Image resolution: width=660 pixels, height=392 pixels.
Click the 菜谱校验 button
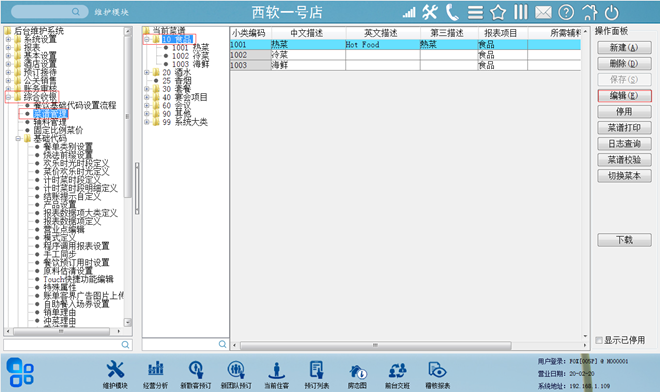pyautogui.click(x=624, y=160)
